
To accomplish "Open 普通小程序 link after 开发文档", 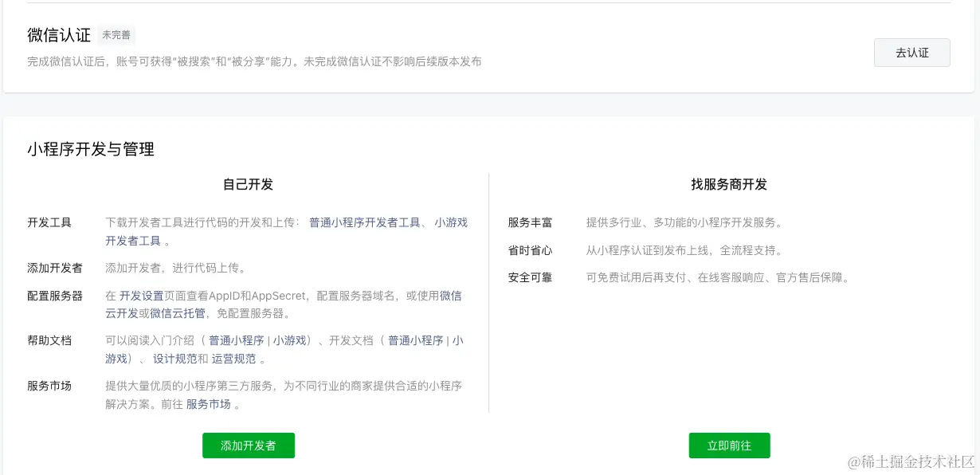I will 415,340.
